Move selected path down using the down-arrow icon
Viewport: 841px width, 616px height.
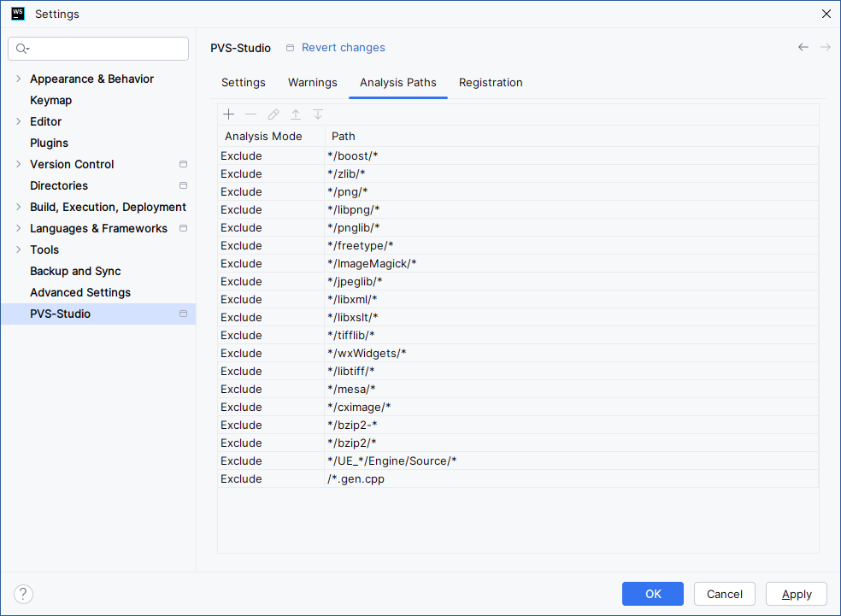click(x=318, y=114)
